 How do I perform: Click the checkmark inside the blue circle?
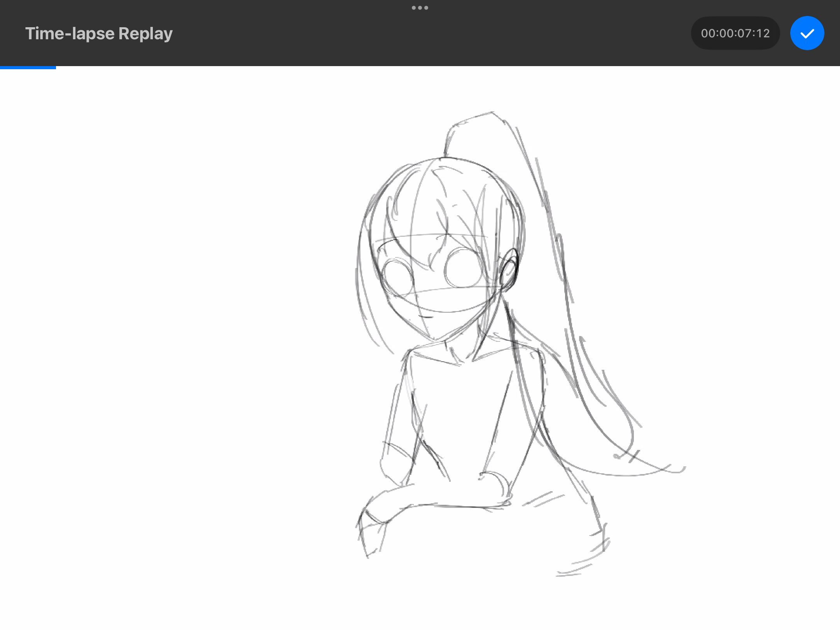(807, 33)
